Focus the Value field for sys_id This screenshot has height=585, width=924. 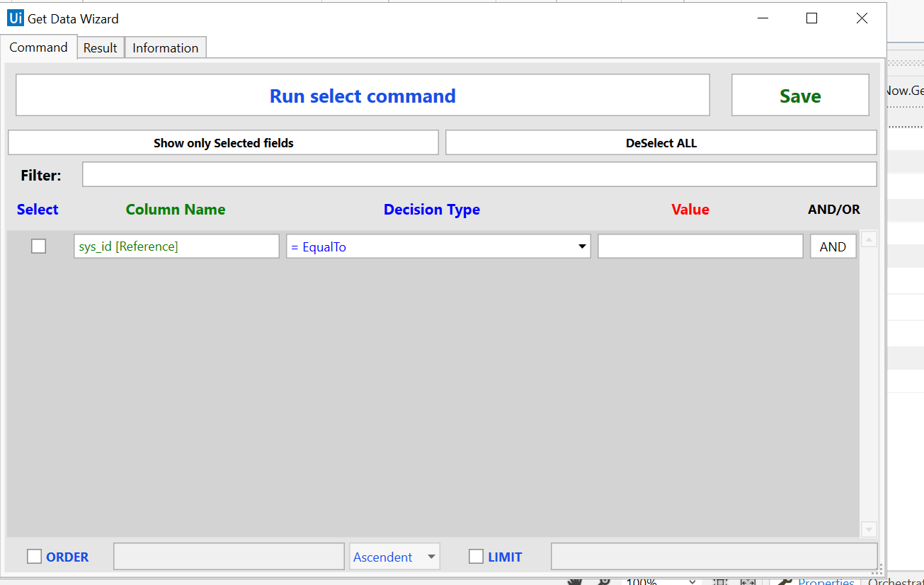click(x=700, y=246)
